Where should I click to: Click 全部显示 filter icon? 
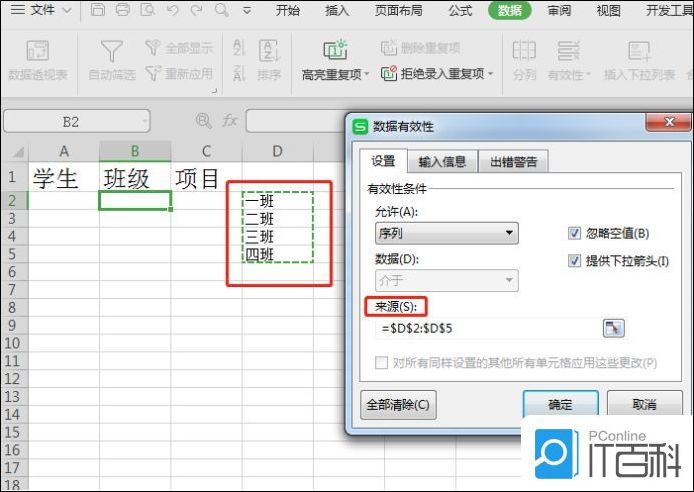point(153,47)
